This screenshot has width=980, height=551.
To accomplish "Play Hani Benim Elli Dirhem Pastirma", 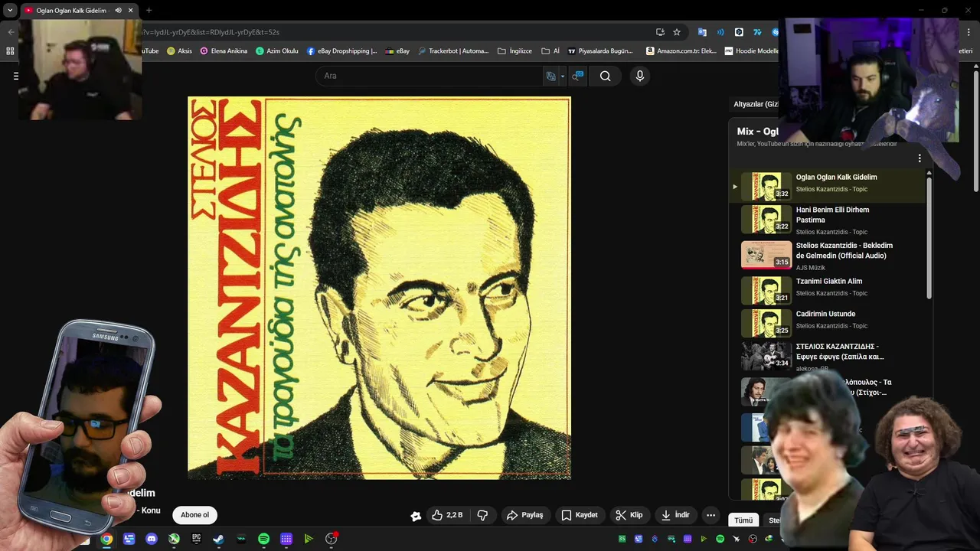I will pyautogui.click(x=828, y=220).
